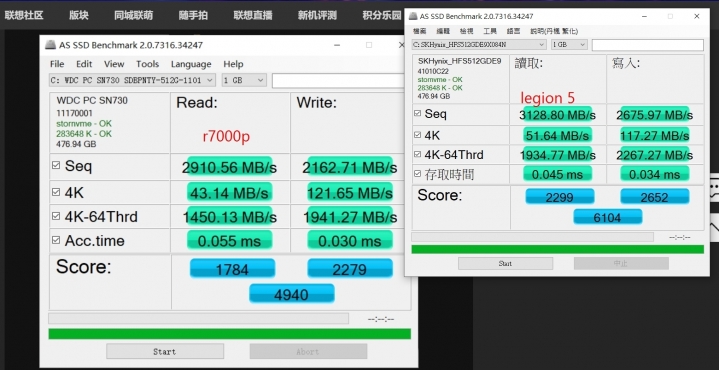Click the greyed Abort button
The width and height of the screenshot is (720, 370).
308,351
